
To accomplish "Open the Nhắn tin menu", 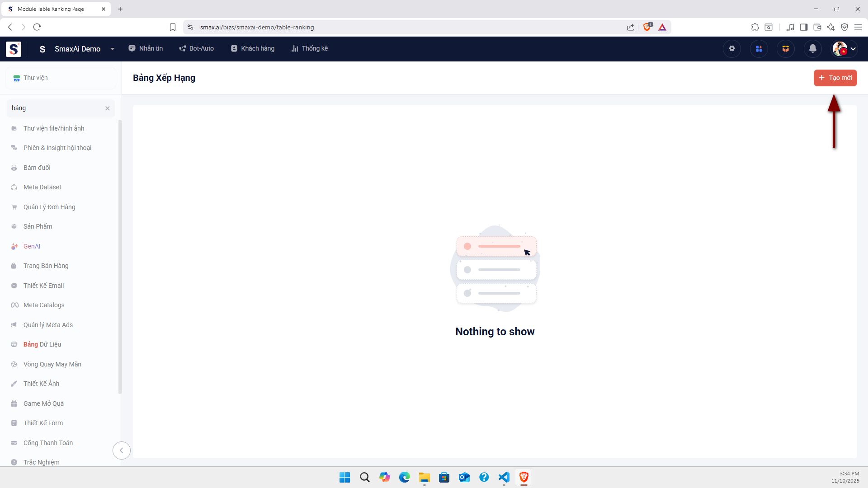I will tap(146, 48).
